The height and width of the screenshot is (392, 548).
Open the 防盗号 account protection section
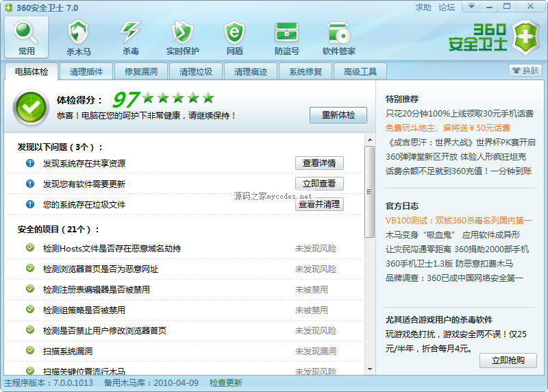pyautogui.click(x=286, y=38)
